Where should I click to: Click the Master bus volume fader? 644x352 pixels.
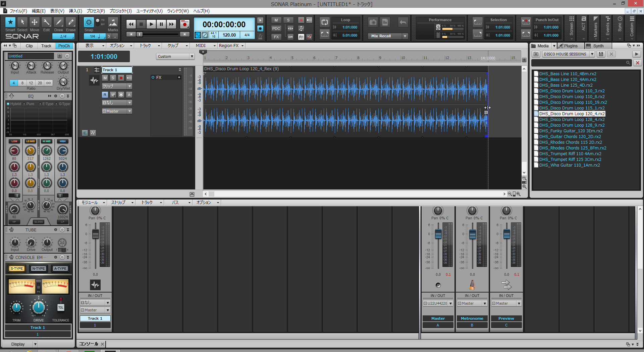click(x=438, y=234)
